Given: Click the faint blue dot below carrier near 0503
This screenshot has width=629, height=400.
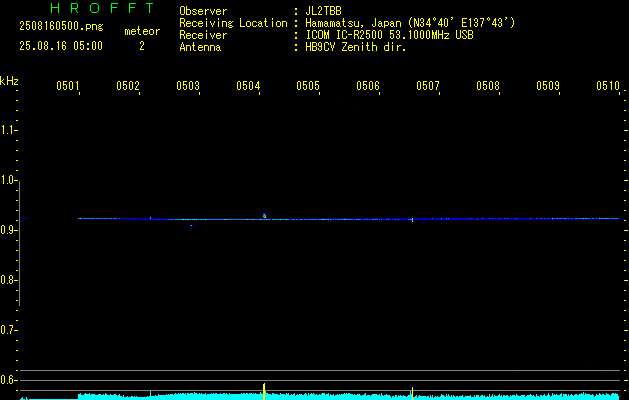Looking at the screenshot, I should tap(191, 225).
